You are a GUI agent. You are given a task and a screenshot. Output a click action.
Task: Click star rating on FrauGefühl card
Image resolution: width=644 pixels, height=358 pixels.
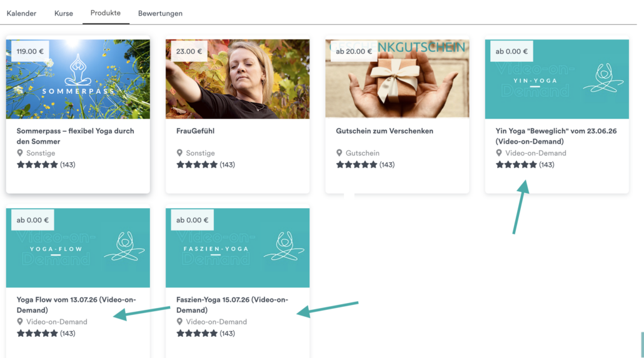(197, 165)
